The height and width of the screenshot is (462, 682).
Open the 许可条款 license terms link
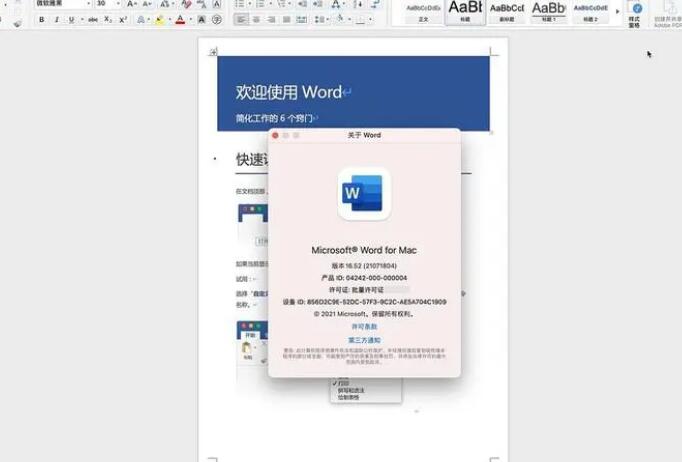pyautogui.click(x=364, y=326)
